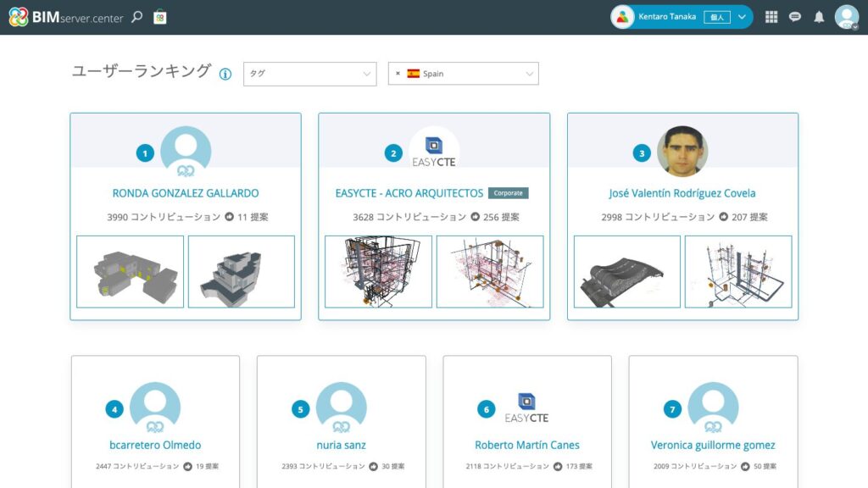Open nuria sanz profile
Screen dimensions: 868x488
click(341, 445)
